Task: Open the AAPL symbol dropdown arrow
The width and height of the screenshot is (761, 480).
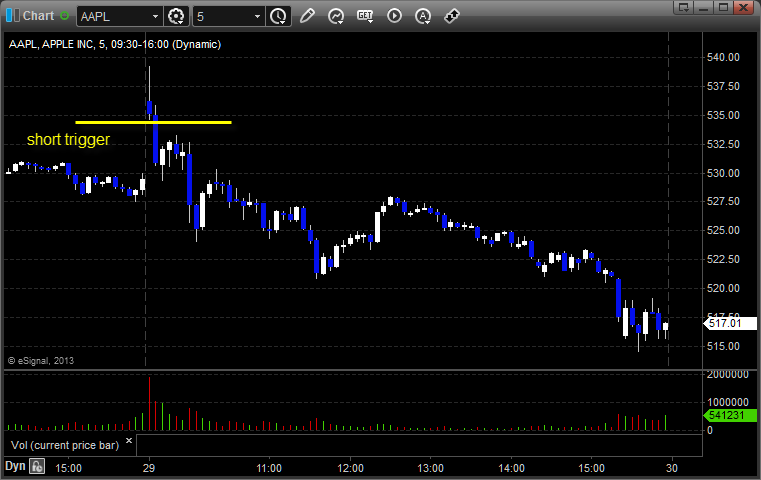Action: click(x=155, y=17)
